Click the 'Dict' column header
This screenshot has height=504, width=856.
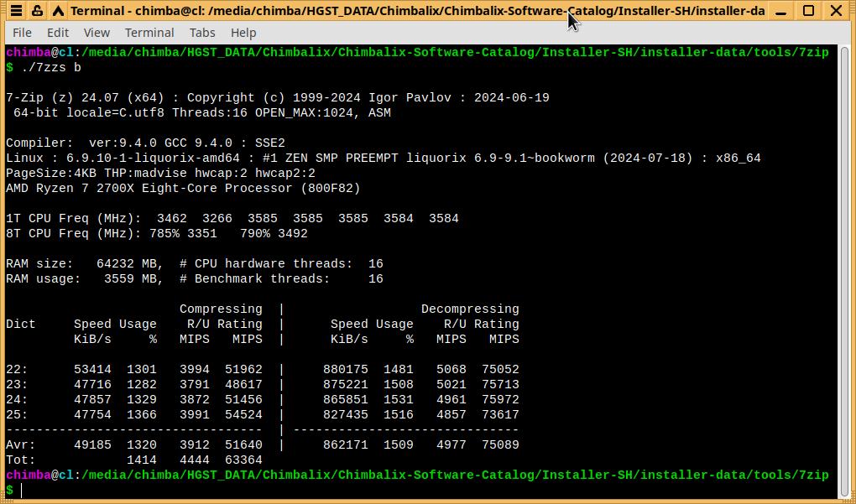point(21,324)
